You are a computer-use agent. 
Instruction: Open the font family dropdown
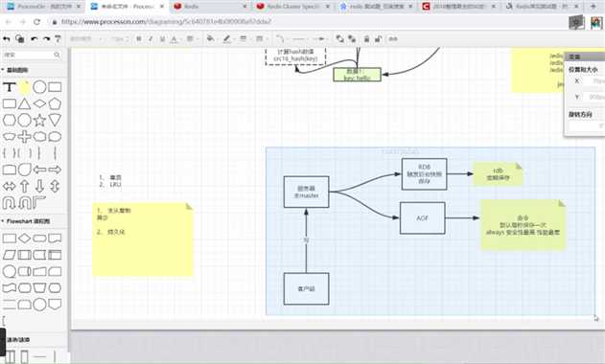tap(86, 39)
